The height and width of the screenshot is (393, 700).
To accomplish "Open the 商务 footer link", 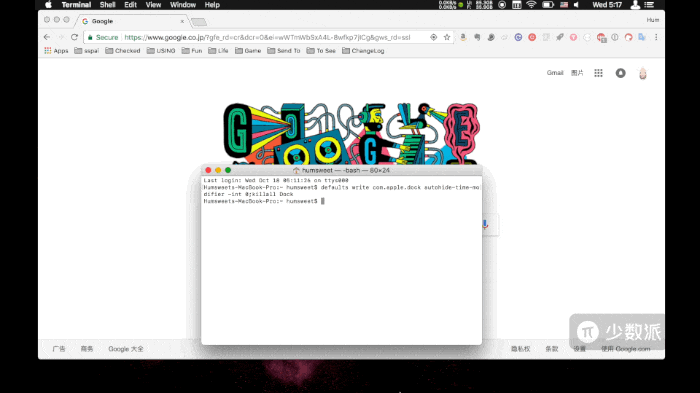I will 87,349.
